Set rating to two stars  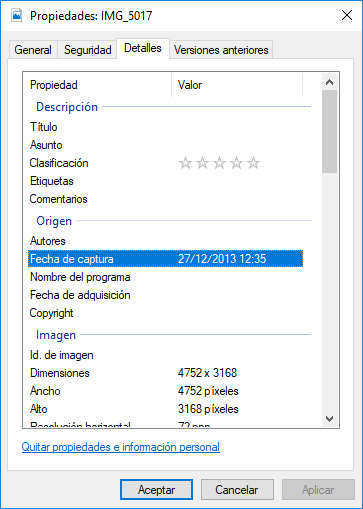pyautogui.click(x=202, y=163)
